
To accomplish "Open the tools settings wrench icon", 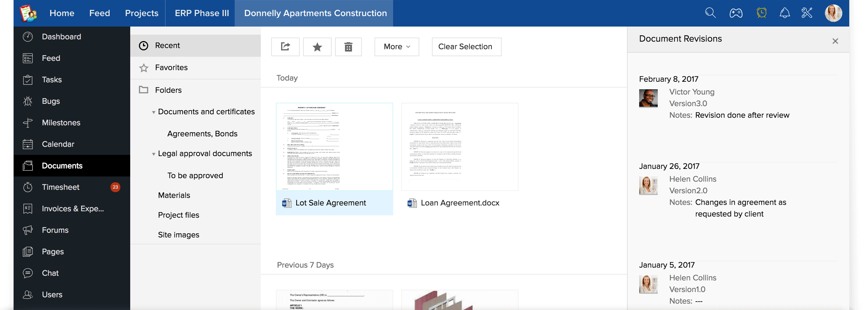I will pyautogui.click(x=807, y=13).
